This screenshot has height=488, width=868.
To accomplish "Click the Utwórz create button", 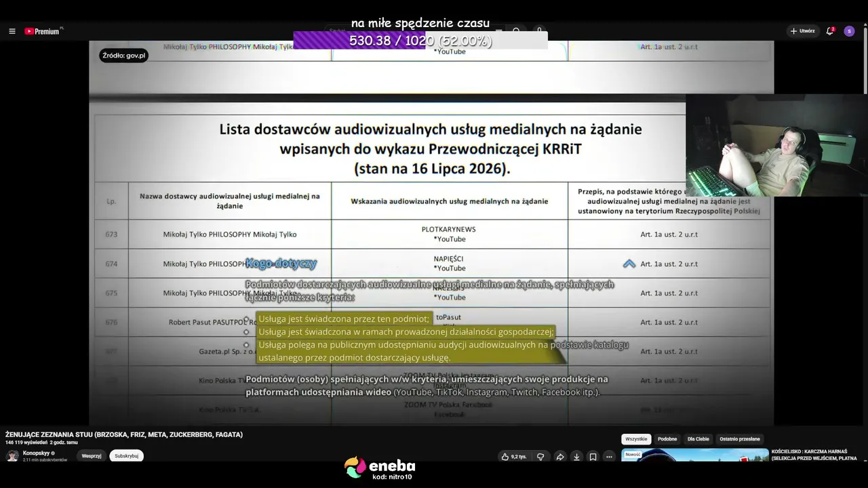I will pyautogui.click(x=803, y=31).
